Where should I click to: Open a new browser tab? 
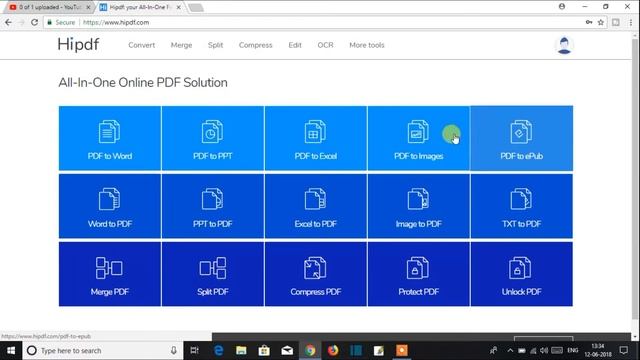click(x=196, y=7)
